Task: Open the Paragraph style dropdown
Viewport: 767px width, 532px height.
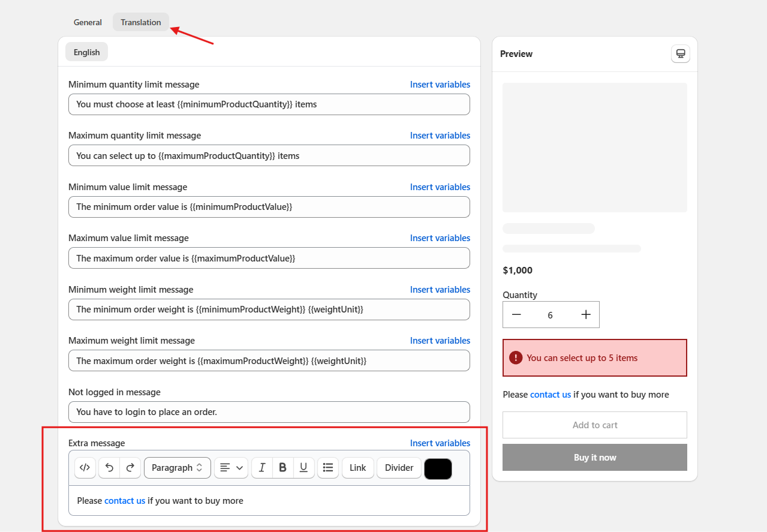Action: tap(177, 468)
